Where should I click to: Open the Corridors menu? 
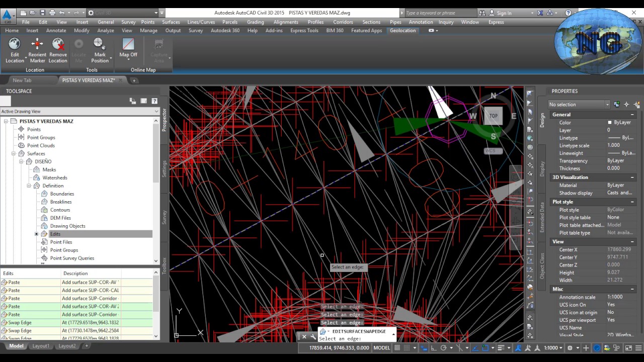click(343, 22)
